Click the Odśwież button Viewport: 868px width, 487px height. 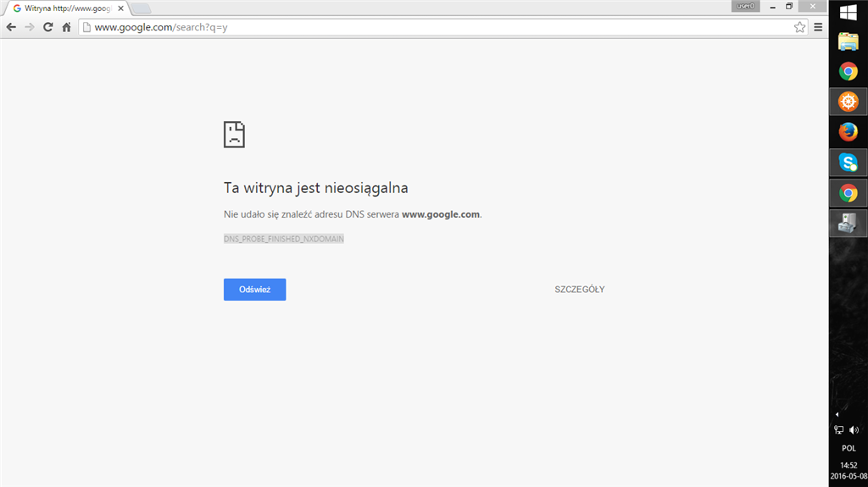pyautogui.click(x=254, y=290)
